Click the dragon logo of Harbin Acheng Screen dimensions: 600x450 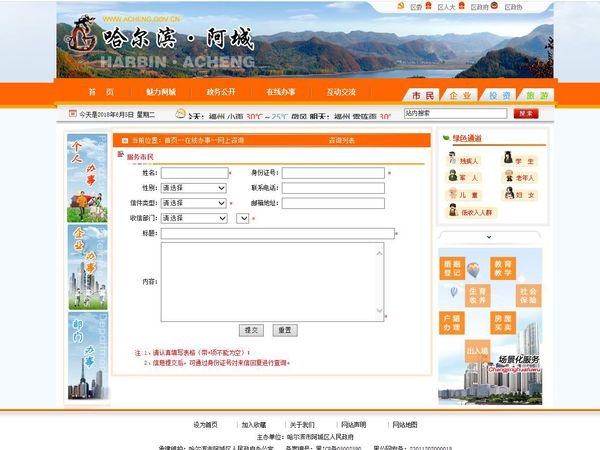[x=81, y=34]
